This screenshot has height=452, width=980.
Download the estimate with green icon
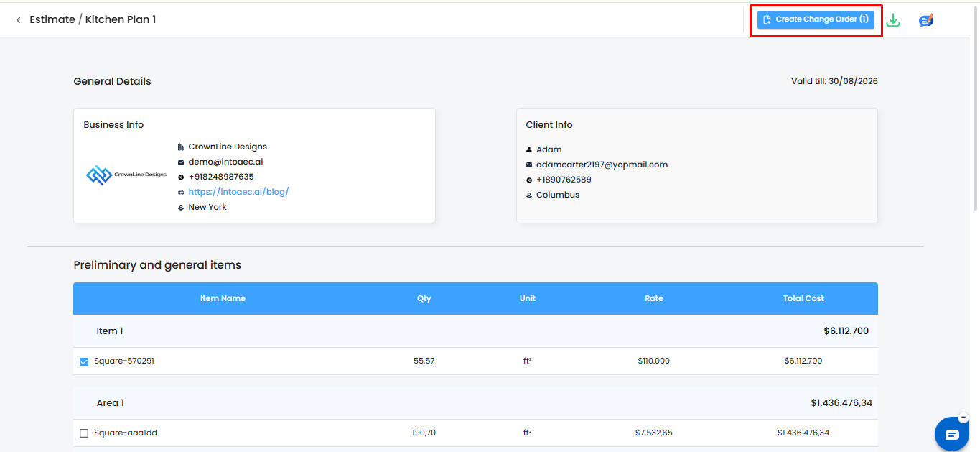(893, 20)
